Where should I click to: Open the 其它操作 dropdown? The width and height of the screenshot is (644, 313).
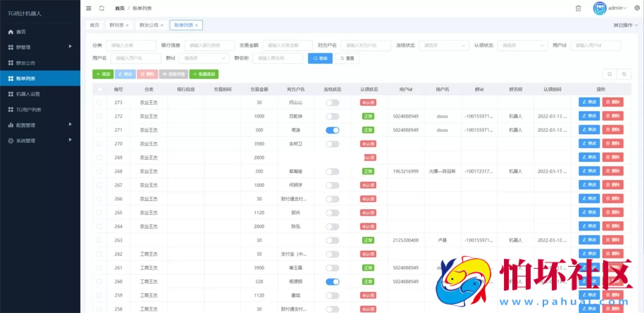[625, 25]
